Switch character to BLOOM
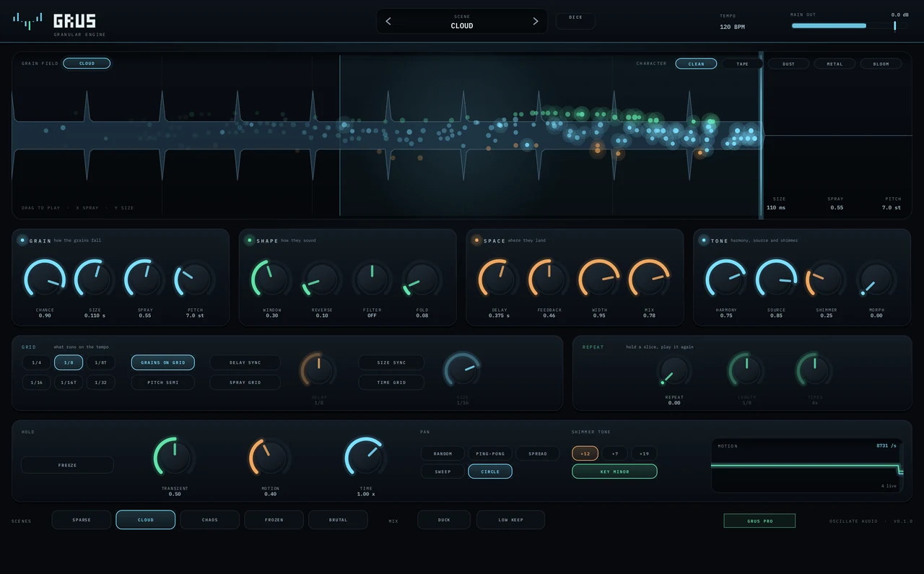Screen dimensions: 924x574 point(881,64)
